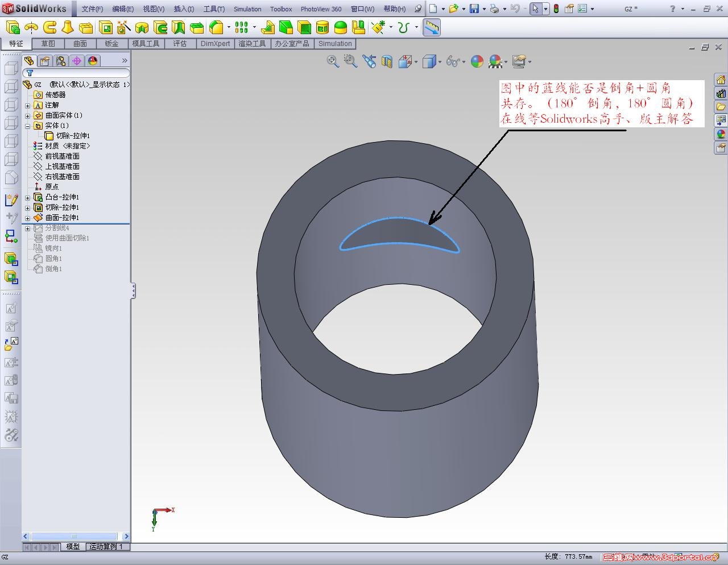Open the SolidWorks Resources home icon
Screen dimensions: 728x565
721,80
